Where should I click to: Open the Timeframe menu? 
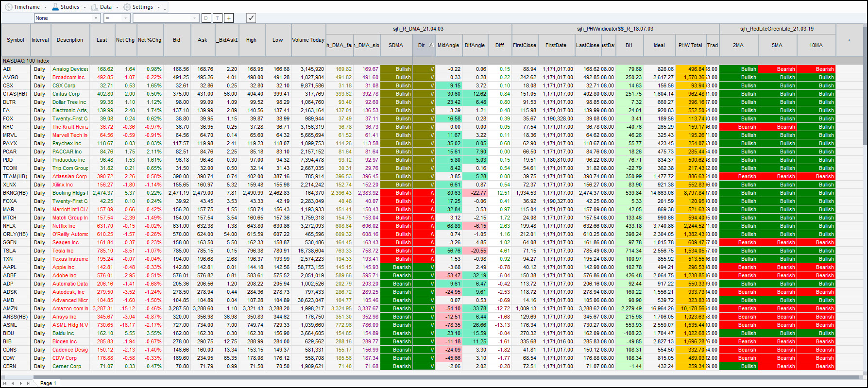25,7
